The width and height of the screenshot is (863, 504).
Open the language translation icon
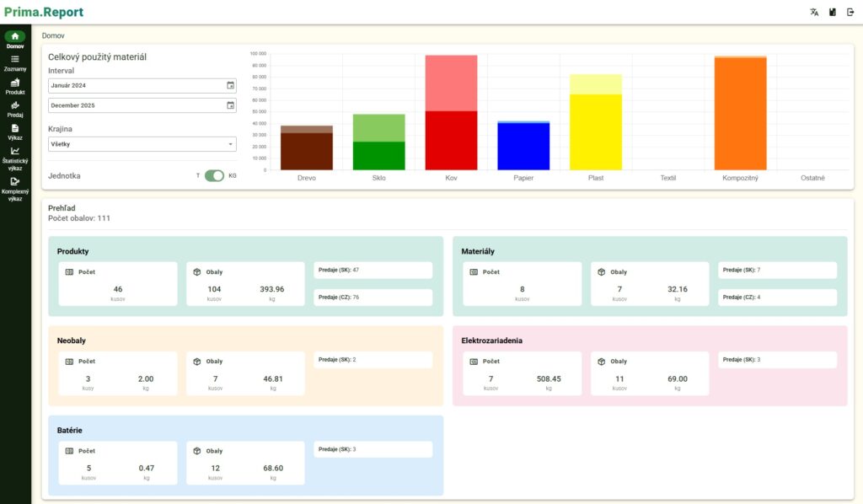[814, 13]
